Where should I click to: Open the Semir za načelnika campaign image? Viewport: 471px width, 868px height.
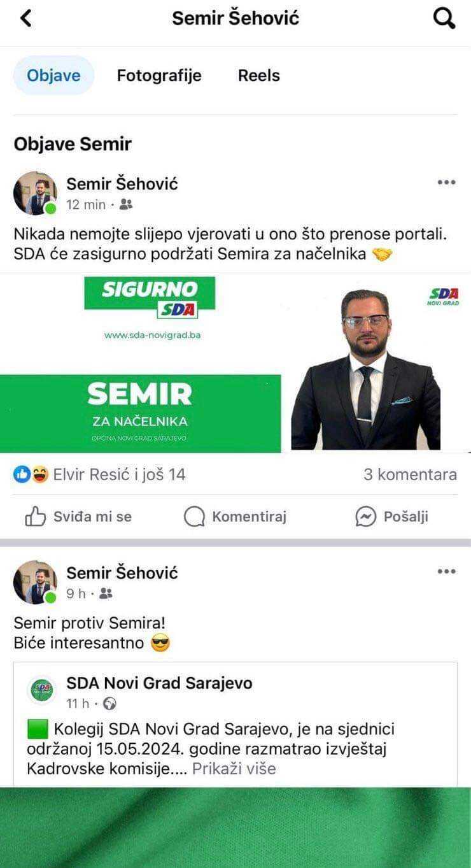[236, 363]
